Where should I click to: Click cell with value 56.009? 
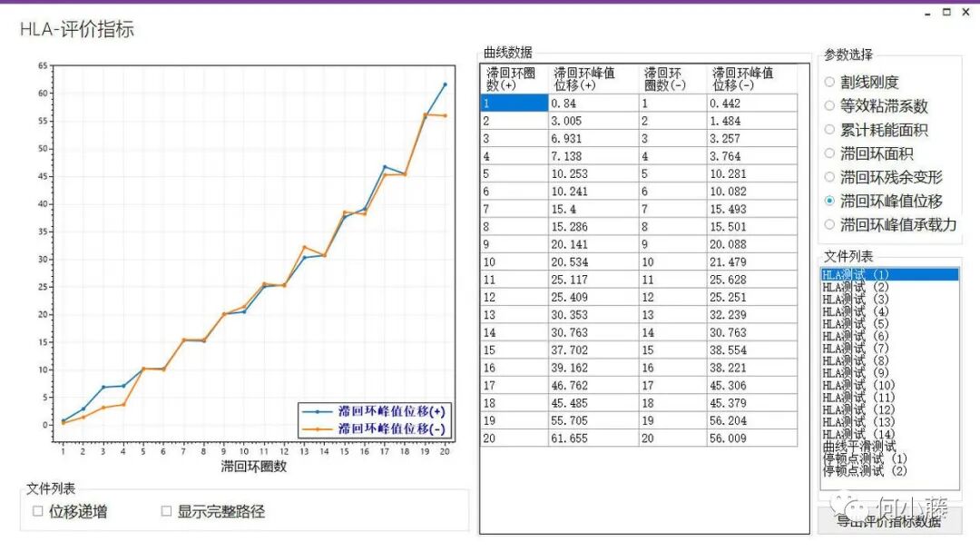pos(752,439)
